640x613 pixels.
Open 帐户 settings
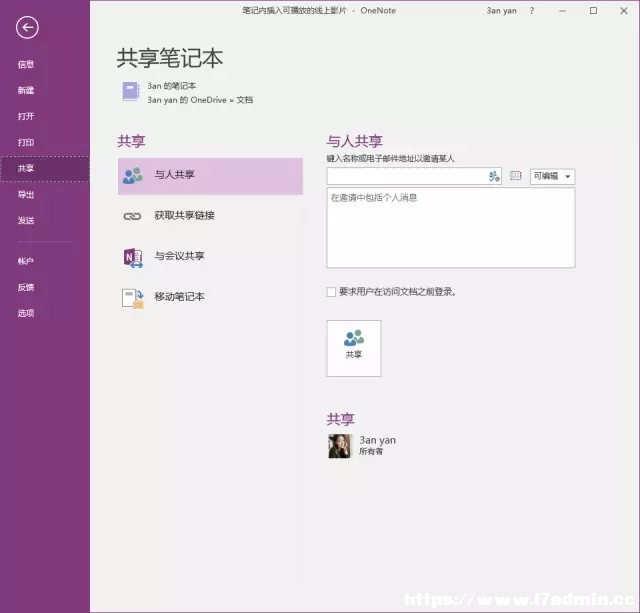tap(26, 261)
